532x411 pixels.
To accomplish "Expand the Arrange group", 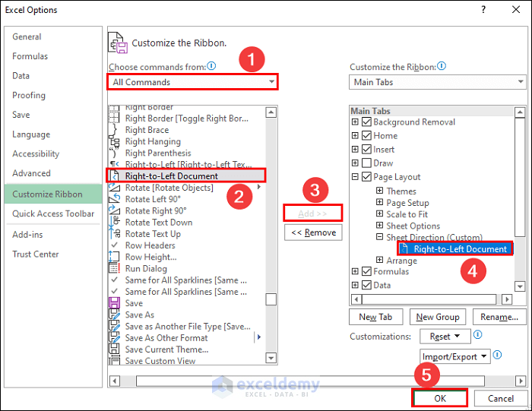I will (x=380, y=260).
